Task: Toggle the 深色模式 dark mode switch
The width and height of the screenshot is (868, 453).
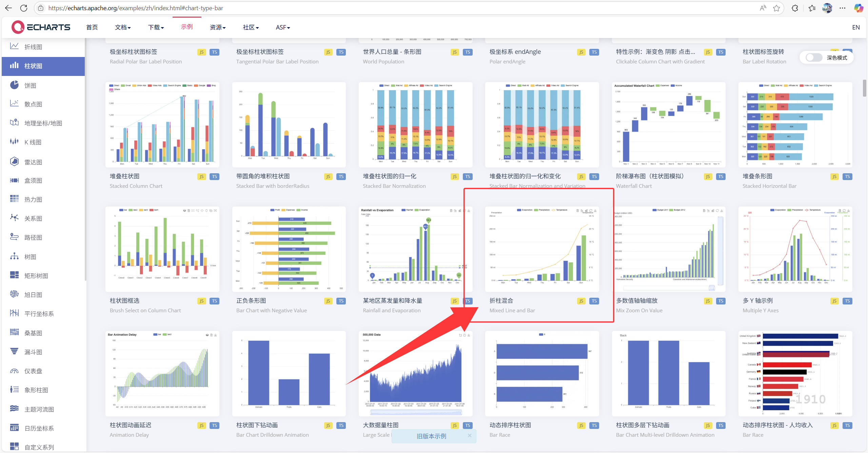Action: pos(814,58)
